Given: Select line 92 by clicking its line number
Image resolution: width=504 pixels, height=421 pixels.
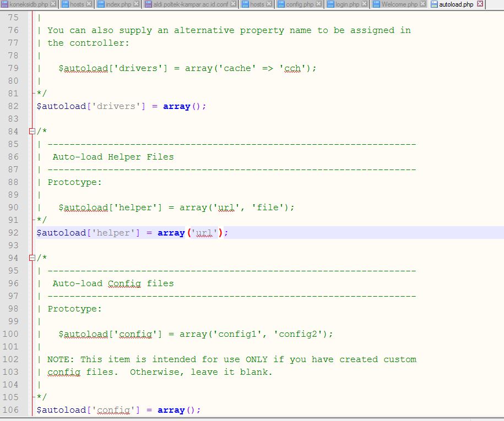Looking at the screenshot, I should (14, 233).
